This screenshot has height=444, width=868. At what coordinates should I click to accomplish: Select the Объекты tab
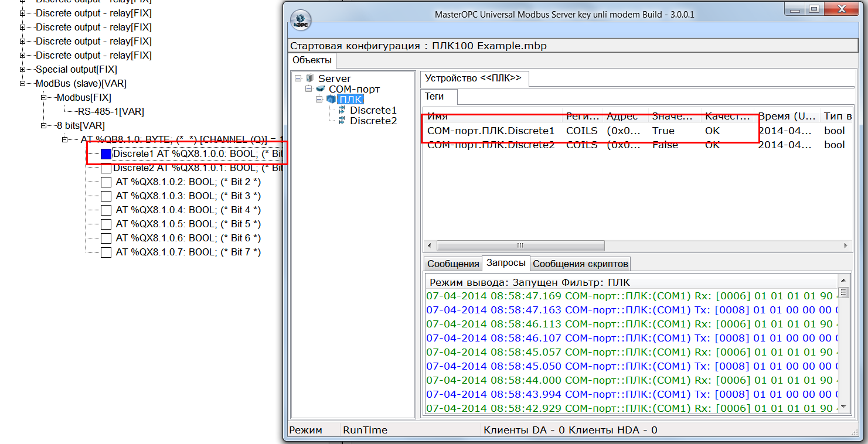pyautogui.click(x=312, y=60)
